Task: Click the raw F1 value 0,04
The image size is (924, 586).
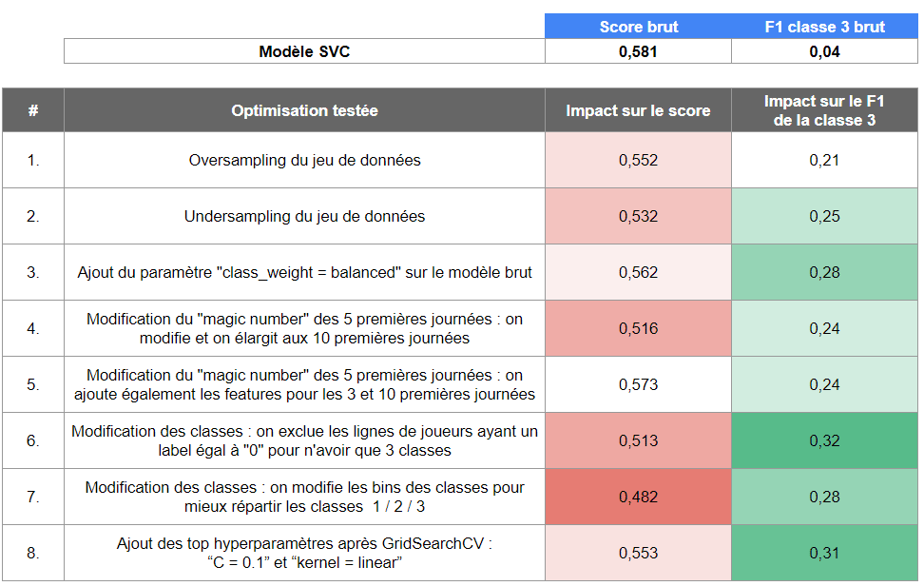Action: pyautogui.click(x=824, y=51)
